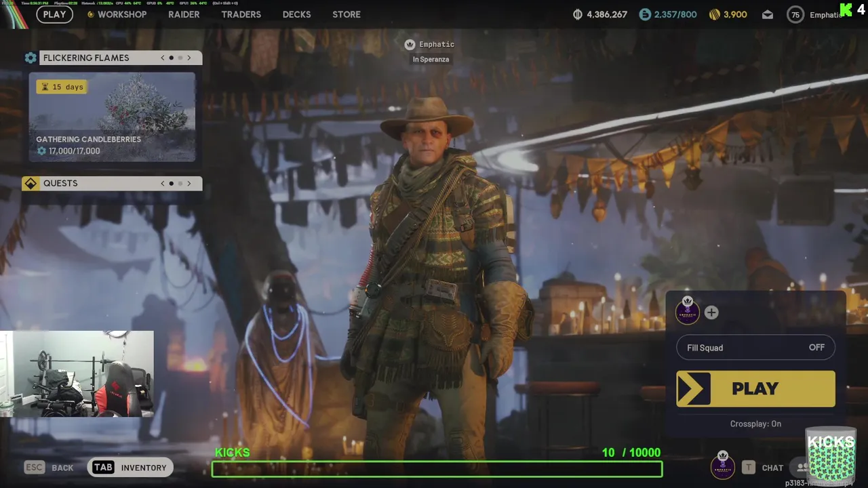Click the coin currency icon beside 4,386,267
The width and height of the screenshot is (868, 488).
coord(578,14)
